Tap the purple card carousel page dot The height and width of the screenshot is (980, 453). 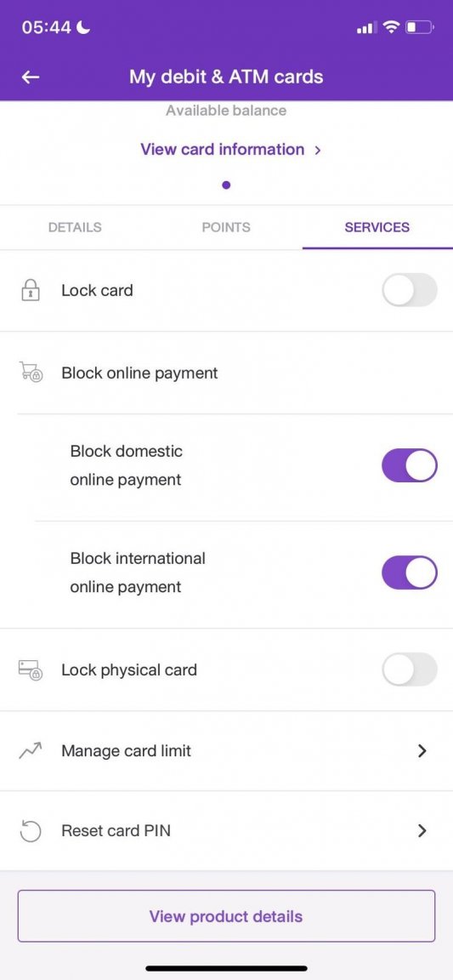pyautogui.click(x=226, y=185)
